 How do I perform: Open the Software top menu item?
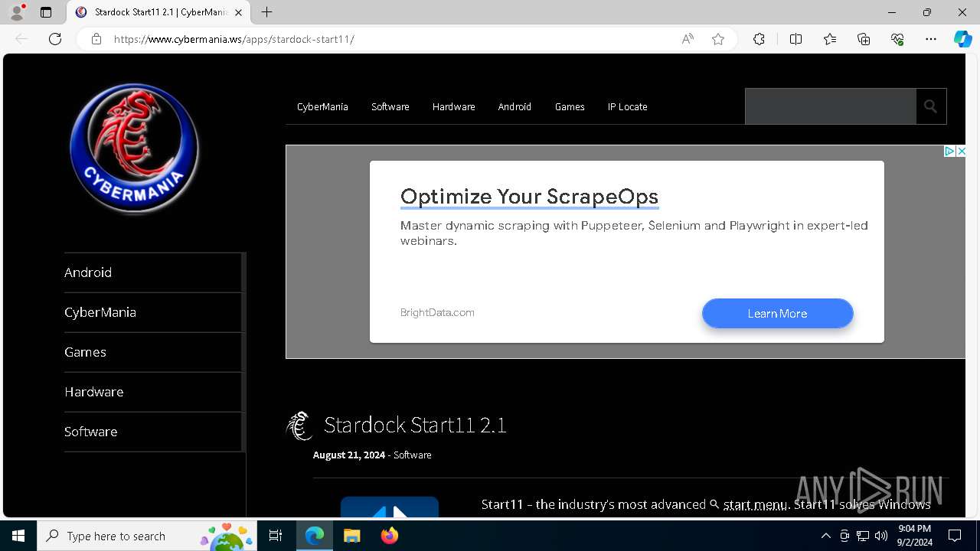(390, 107)
